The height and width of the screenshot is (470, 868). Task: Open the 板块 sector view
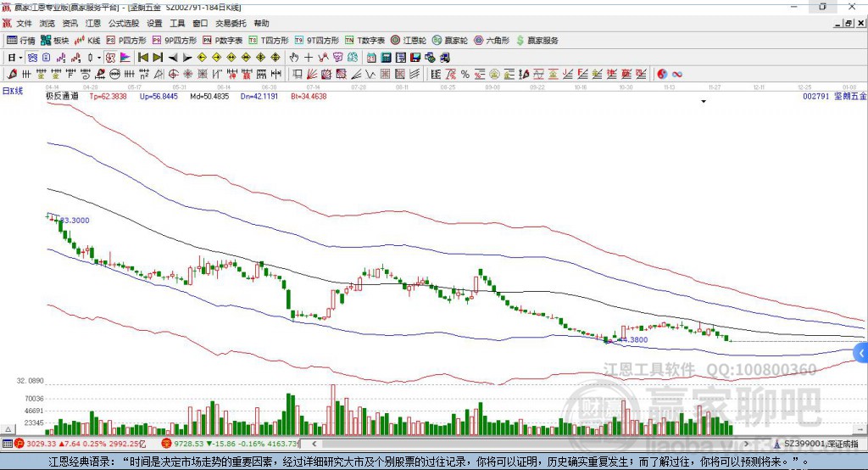54,41
